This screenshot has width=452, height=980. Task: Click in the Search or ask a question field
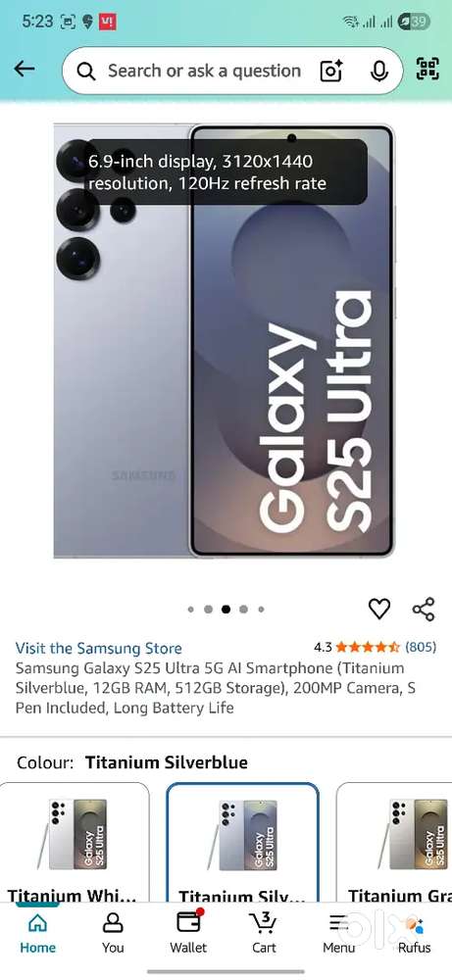point(204,72)
